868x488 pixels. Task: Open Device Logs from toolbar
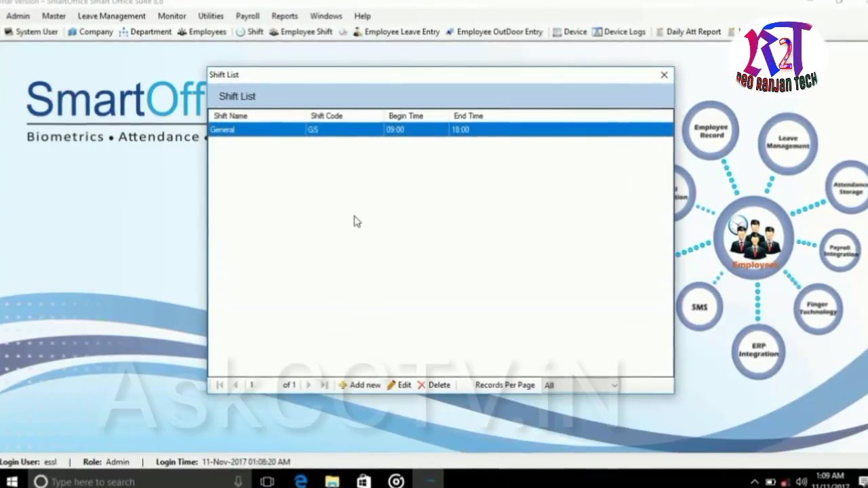(x=618, y=32)
